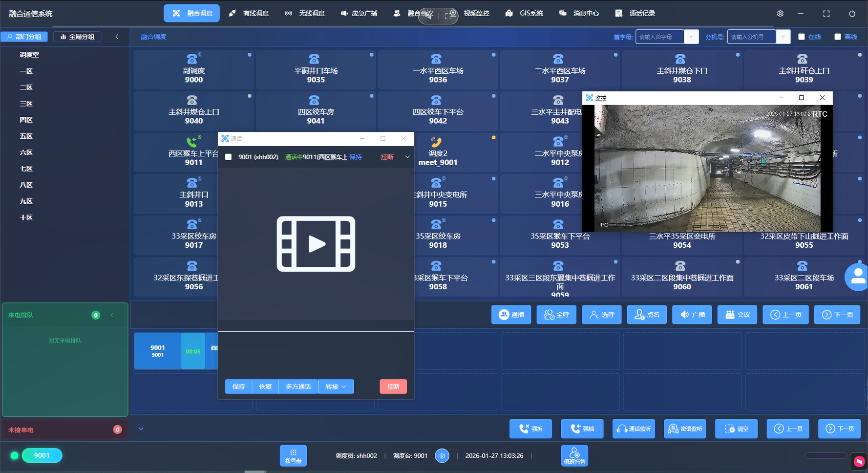Click the arrow button next to 首字母 input
This screenshot has width=868, height=473.
691,37
